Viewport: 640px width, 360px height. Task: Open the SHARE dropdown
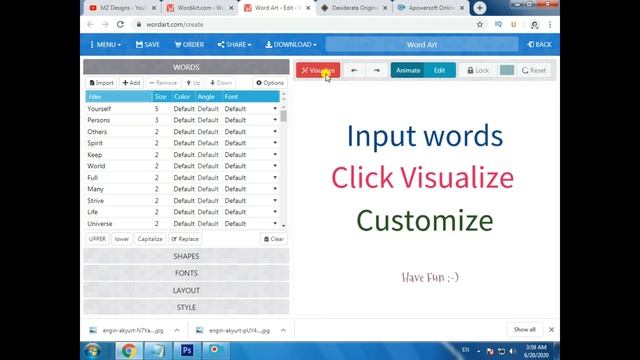pyautogui.click(x=234, y=44)
